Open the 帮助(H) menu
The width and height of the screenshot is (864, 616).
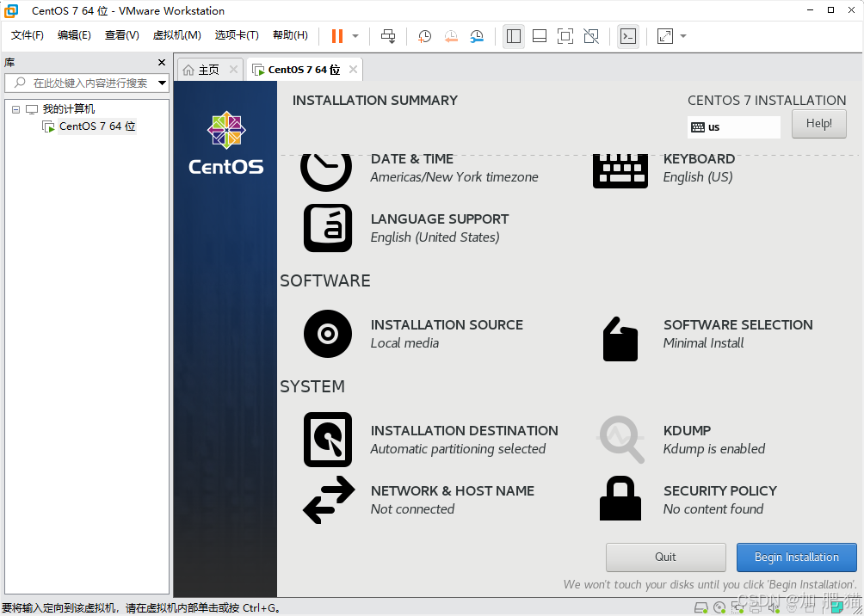click(x=290, y=35)
